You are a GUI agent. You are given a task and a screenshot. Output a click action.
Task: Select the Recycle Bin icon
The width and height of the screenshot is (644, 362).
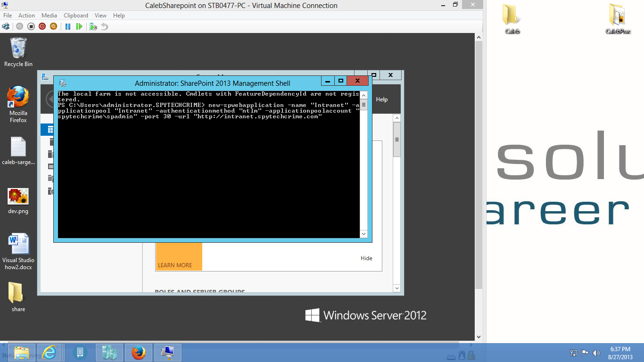(18, 52)
